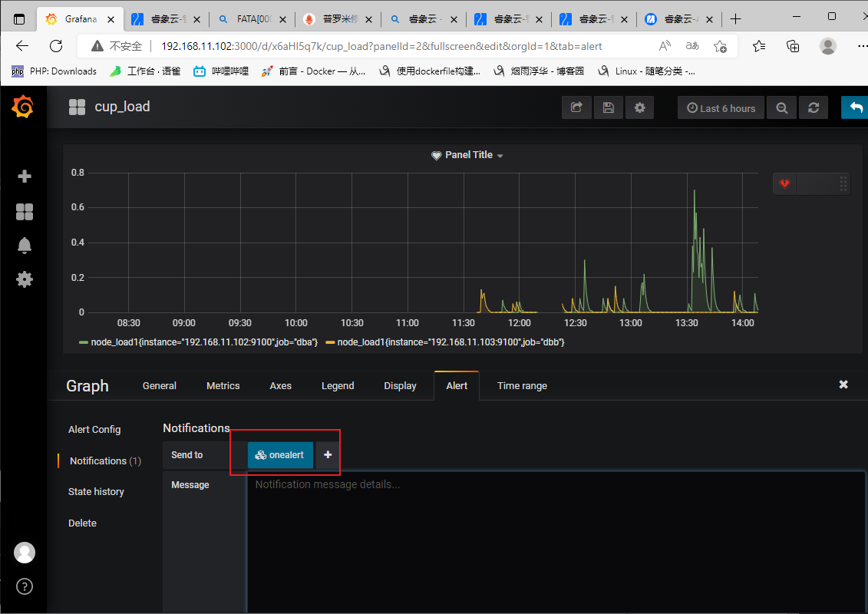Click the zoom out magnifier icon
Image resolution: width=868 pixels, height=614 pixels.
(781, 108)
